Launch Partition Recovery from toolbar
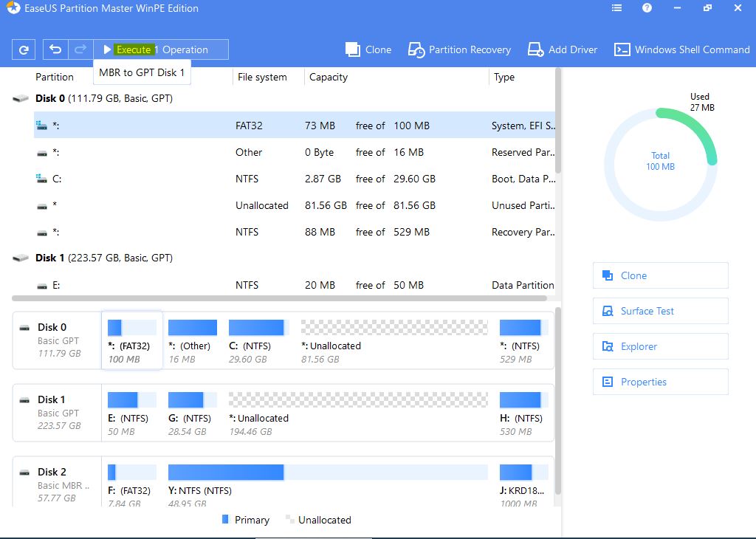 click(x=459, y=49)
